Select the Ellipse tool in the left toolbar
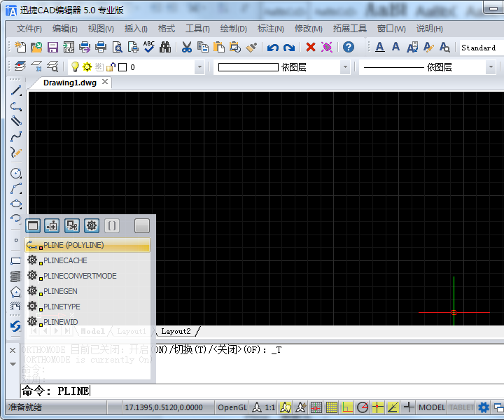The height and width of the screenshot is (420, 504). [16, 204]
